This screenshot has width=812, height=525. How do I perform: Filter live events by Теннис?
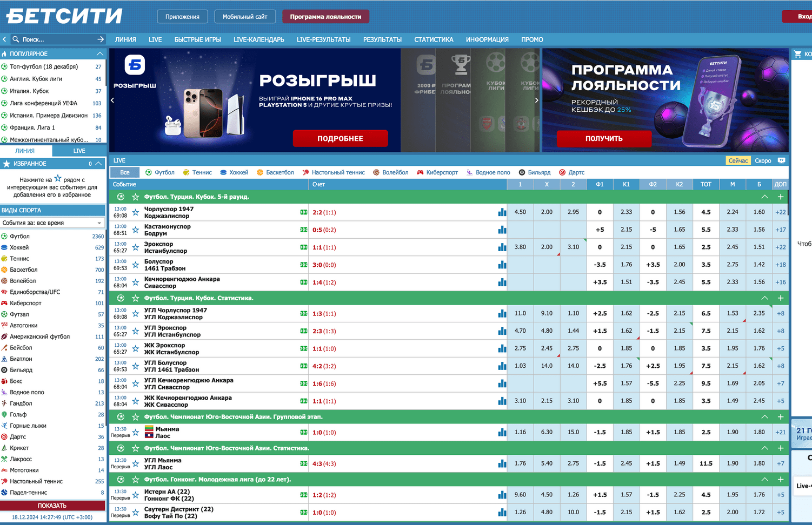point(197,172)
